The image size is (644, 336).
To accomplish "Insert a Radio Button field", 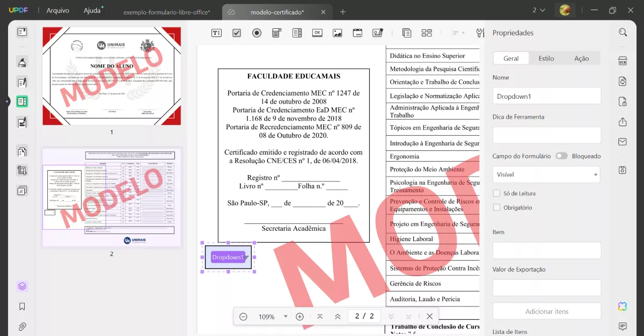I will (x=257, y=33).
